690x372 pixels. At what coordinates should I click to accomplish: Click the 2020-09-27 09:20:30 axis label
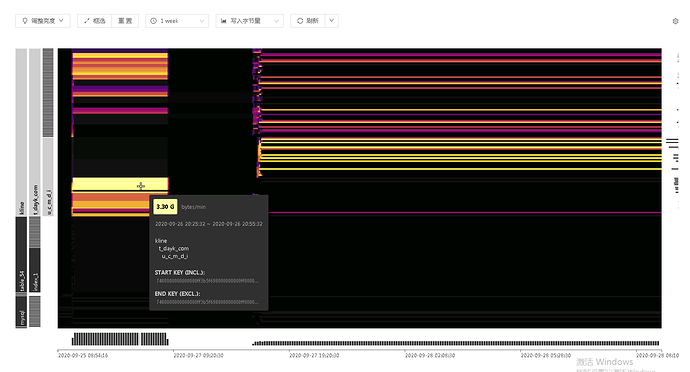(198, 355)
